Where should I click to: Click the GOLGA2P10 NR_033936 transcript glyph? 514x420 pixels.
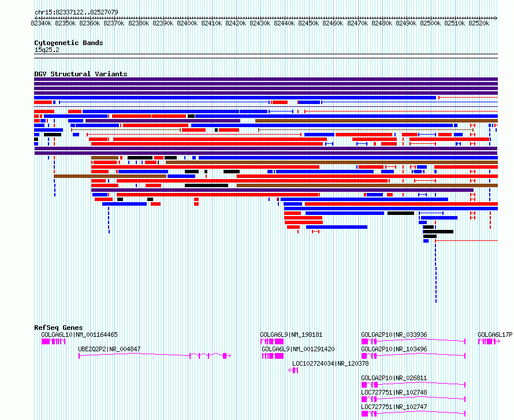[414, 341]
